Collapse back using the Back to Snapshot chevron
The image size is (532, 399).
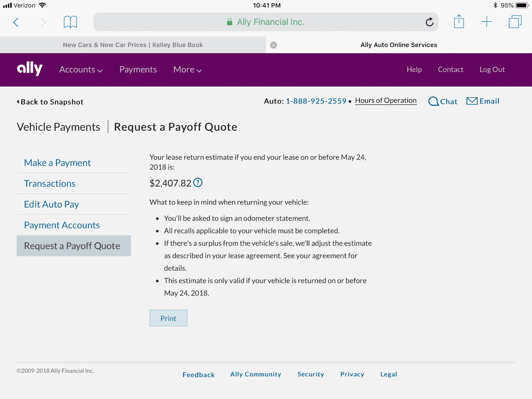(x=18, y=102)
